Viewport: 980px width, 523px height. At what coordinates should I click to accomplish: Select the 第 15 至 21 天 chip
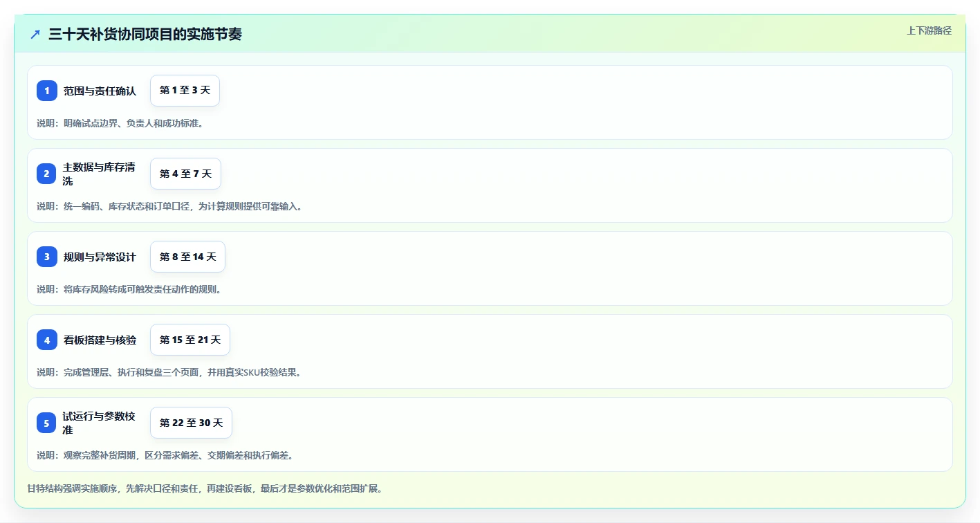(x=190, y=340)
